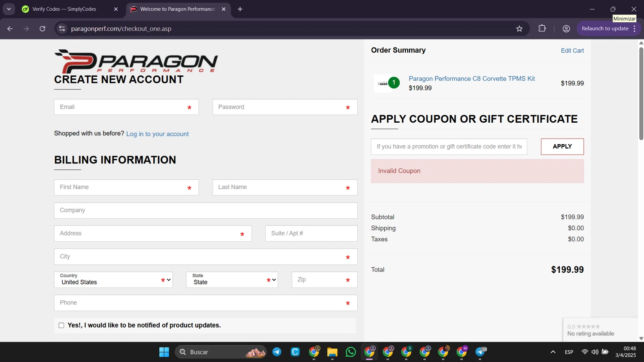
Task: Click the scrollbar down arrow
Action: (x=641, y=338)
